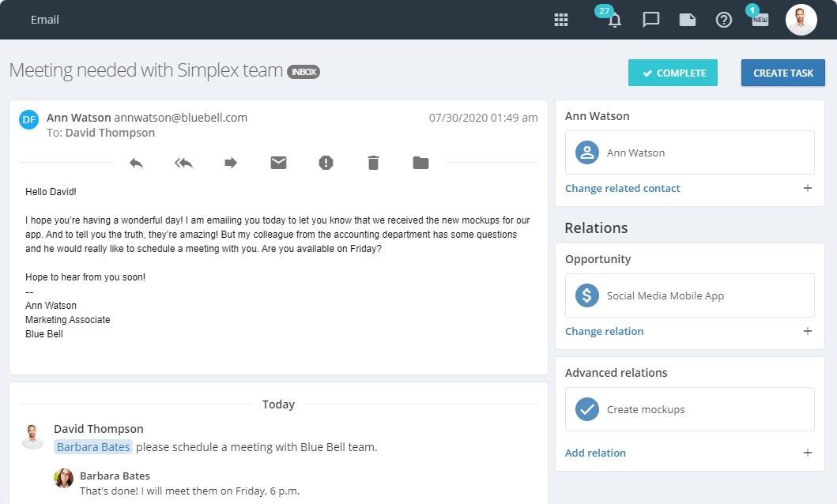Click the Create mockups checkmark icon
This screenshot has width=837, height=504.
pyautogui.click(x=586, y=409)
